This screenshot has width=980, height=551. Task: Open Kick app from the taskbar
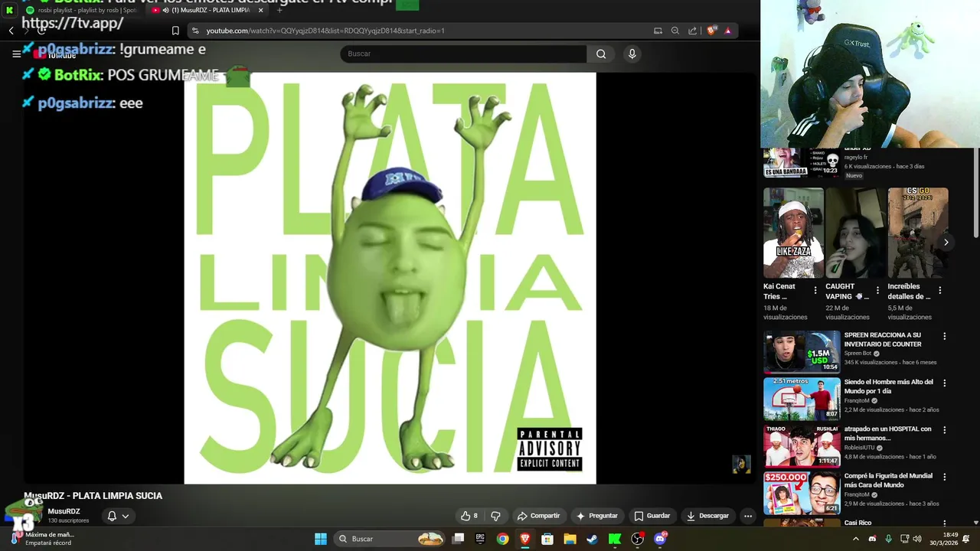point(615,539)
